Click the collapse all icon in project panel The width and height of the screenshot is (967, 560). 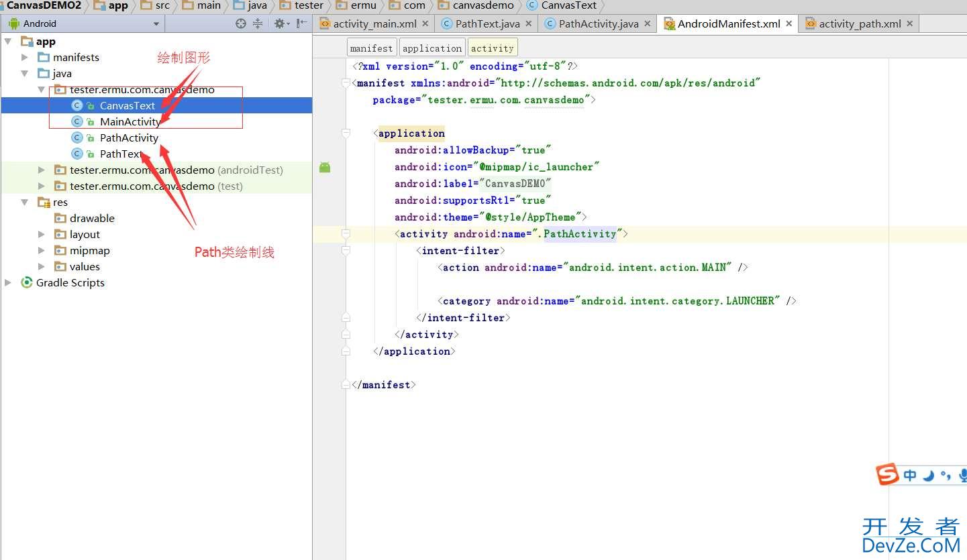[x=258, y=23]
